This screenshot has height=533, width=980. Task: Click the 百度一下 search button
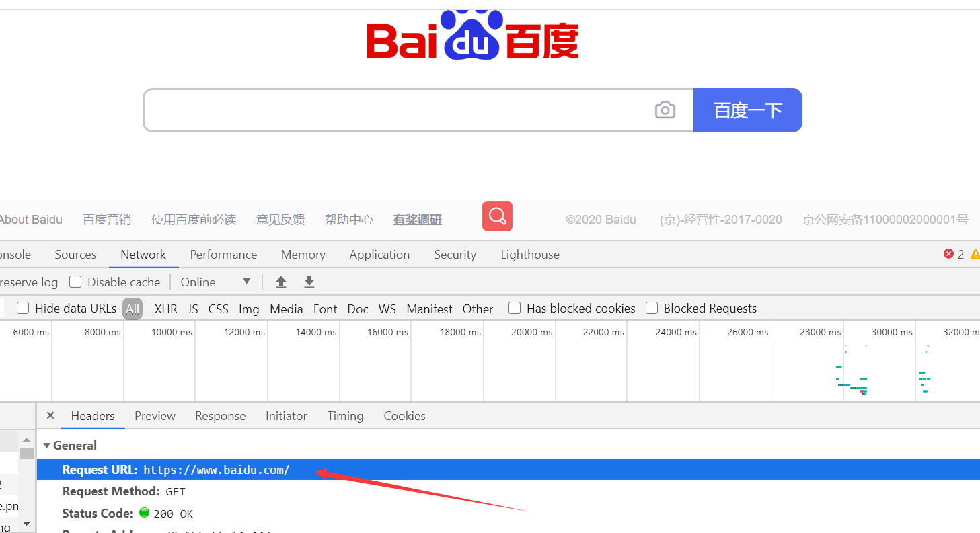coord(747,110)
